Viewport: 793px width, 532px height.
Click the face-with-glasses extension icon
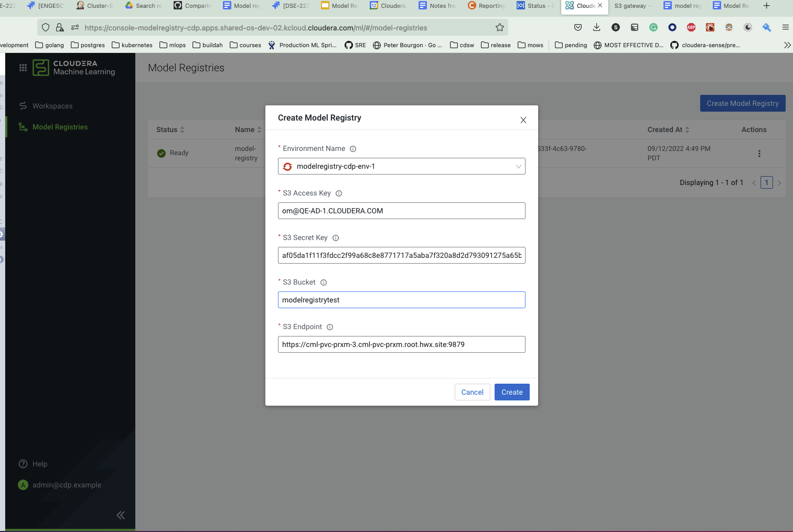(729, 28)
